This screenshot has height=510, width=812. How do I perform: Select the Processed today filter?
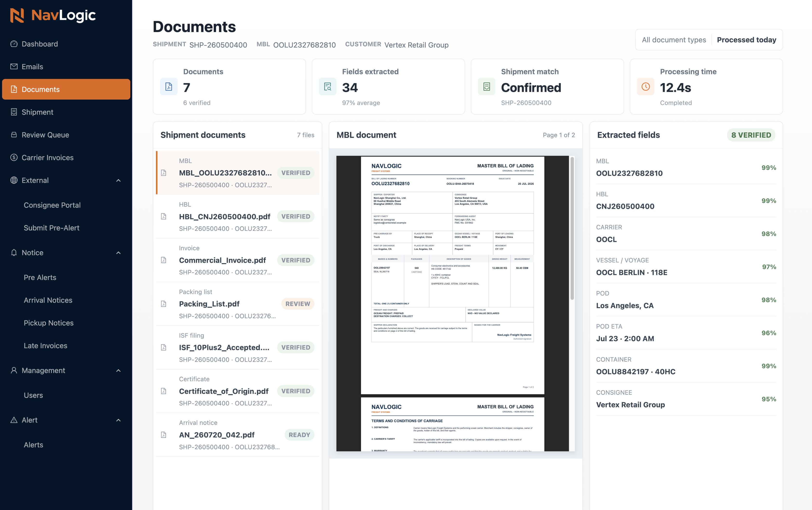(746, 40)
